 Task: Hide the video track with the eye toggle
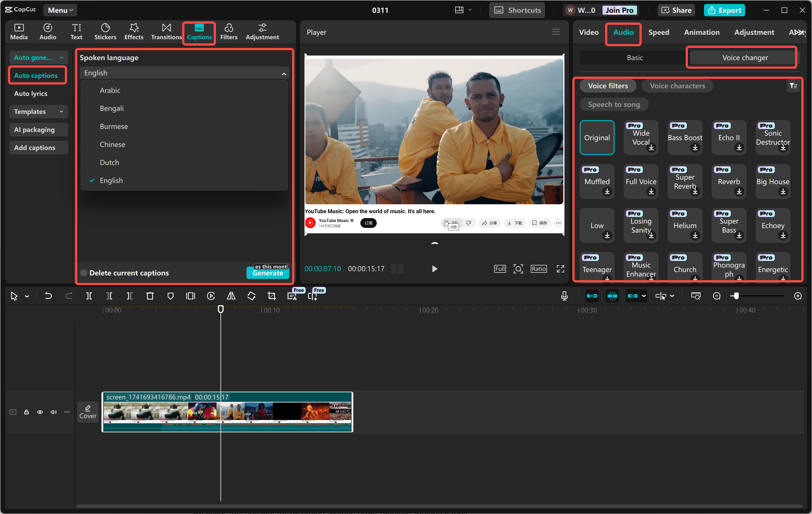tap(40, 412)
